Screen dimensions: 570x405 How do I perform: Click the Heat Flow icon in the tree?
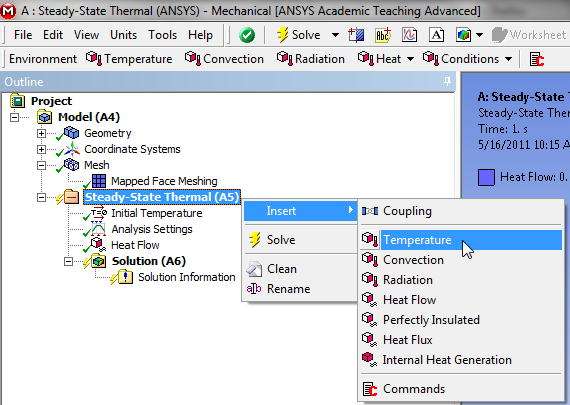tap(98, 244)
